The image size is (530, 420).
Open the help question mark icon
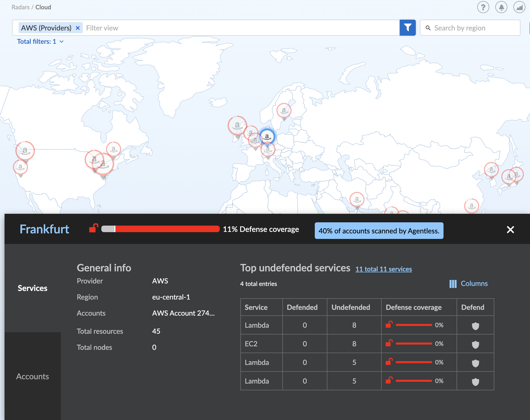(x=483, y=7)
